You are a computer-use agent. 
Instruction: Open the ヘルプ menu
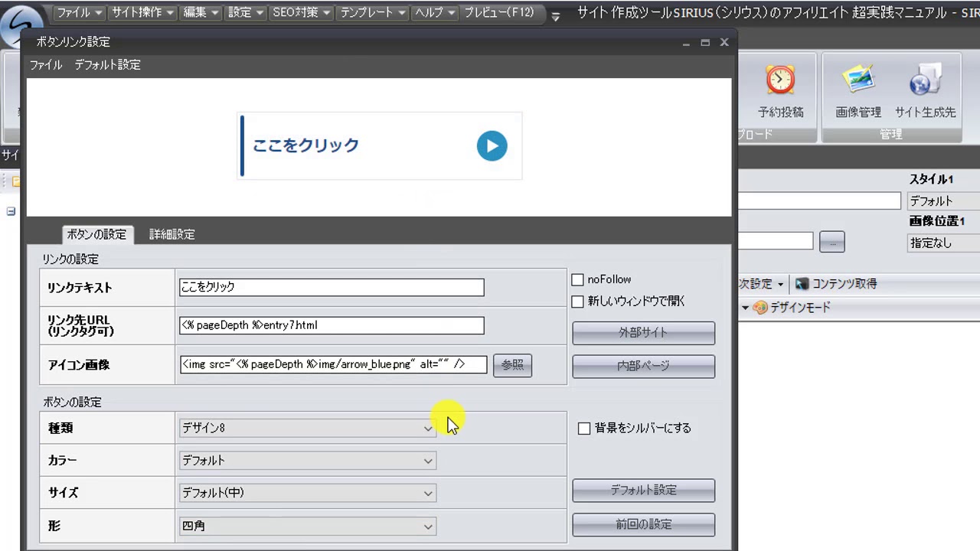(434, 13)
